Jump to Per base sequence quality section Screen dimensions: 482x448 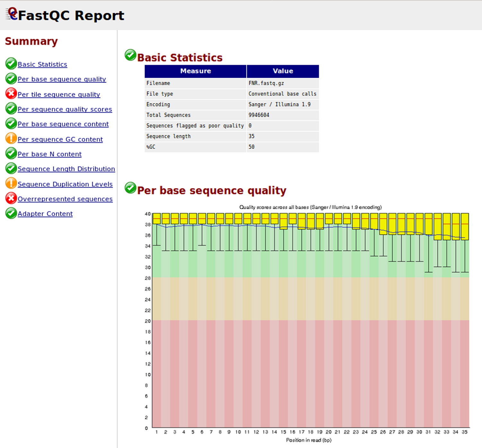(x=62, y=79)
